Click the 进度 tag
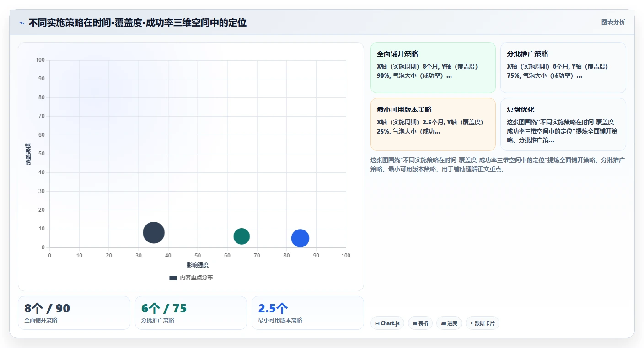The width and height of the screenshot is (644, 348). point(449,323)
